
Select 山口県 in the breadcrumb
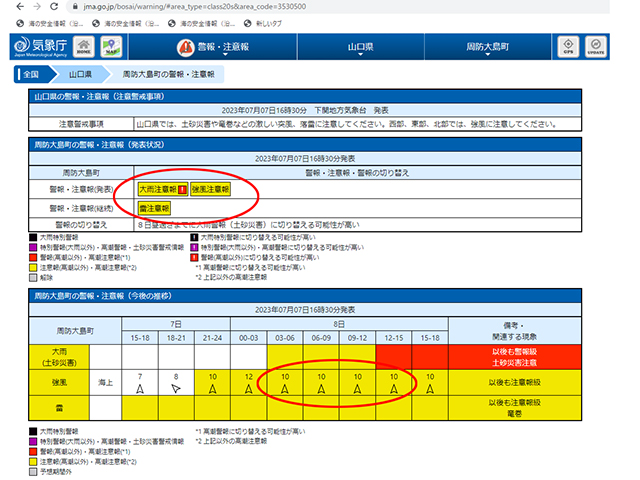tap(79, 75)
